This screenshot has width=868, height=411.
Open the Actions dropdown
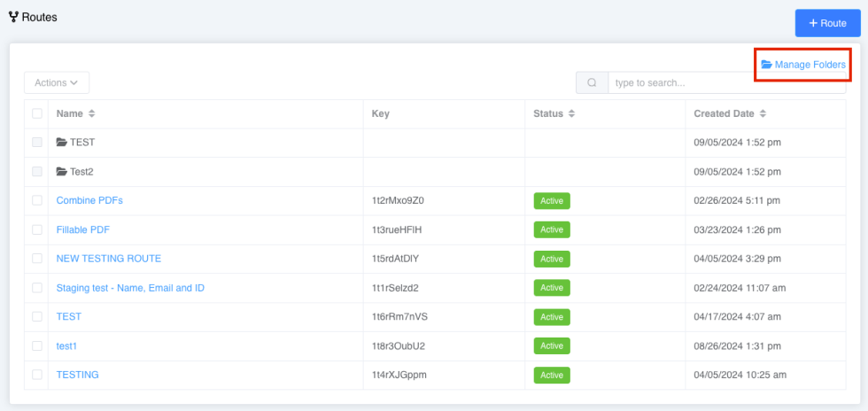pyautogui.click(x=57, y=82)
